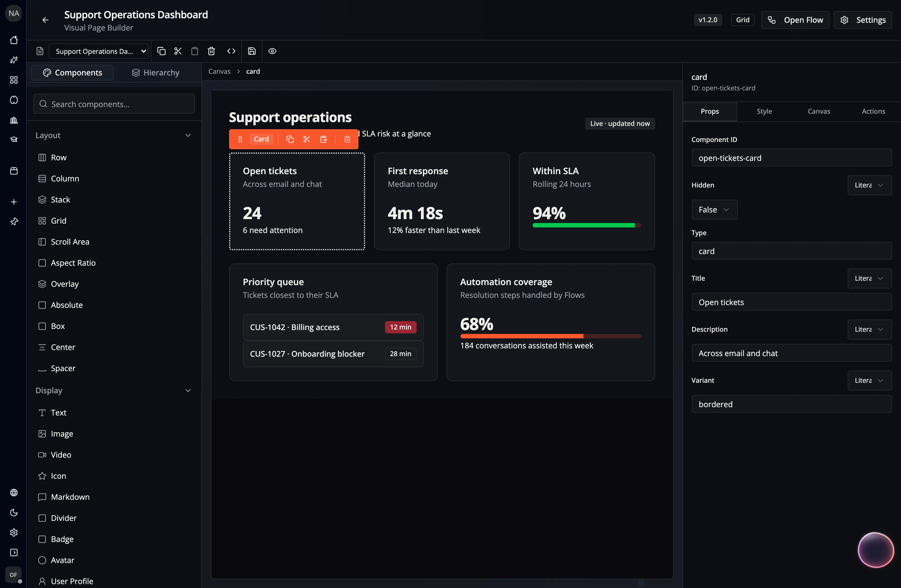Toggle the Grid button in the header

tap(742, 20)
